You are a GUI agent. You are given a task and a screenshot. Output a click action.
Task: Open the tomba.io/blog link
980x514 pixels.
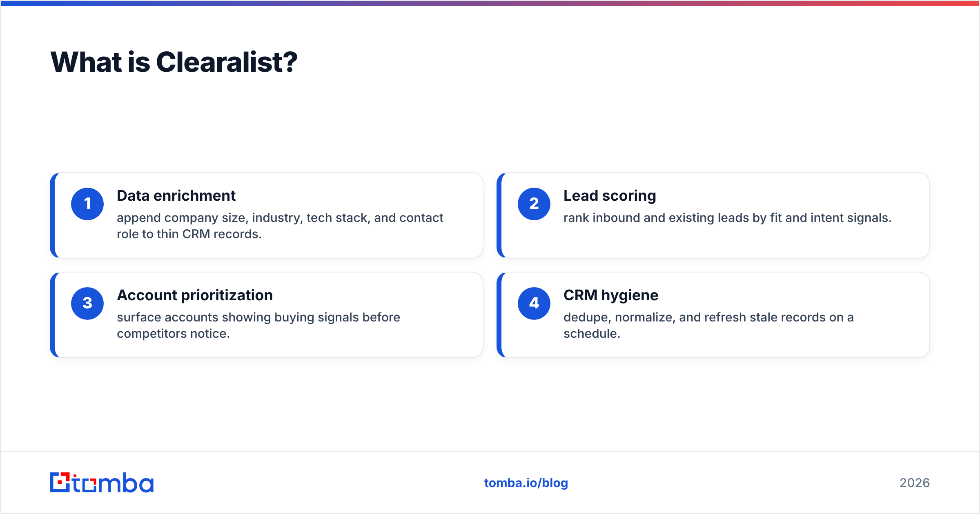point(526,483)
